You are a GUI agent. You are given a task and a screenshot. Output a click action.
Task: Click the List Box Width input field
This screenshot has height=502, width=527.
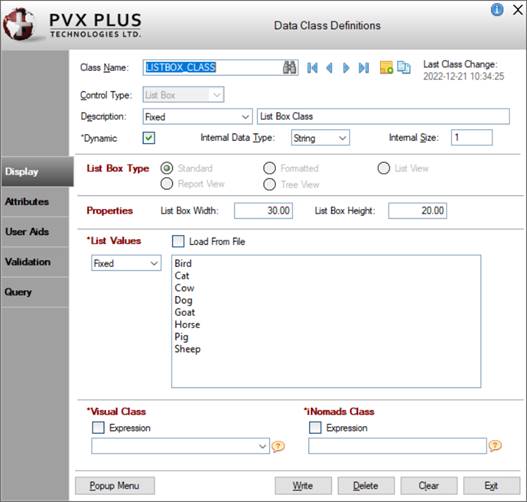[x=263, y=211]
